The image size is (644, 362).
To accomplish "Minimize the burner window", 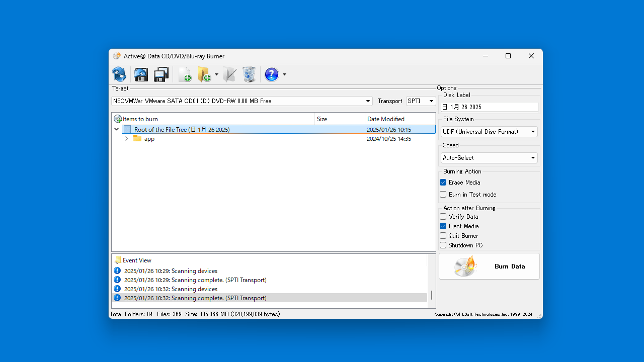I will (x=485, y=56).
